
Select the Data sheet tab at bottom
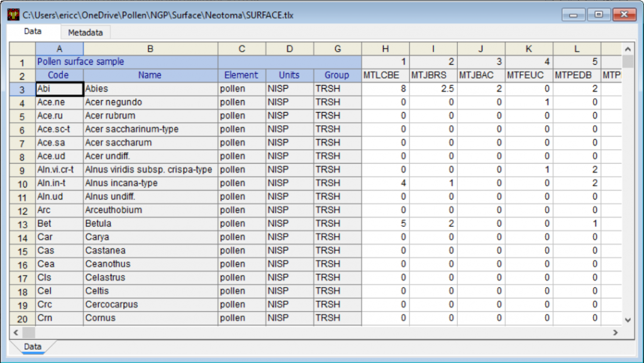pyautogui.click(x=33, y=347)
